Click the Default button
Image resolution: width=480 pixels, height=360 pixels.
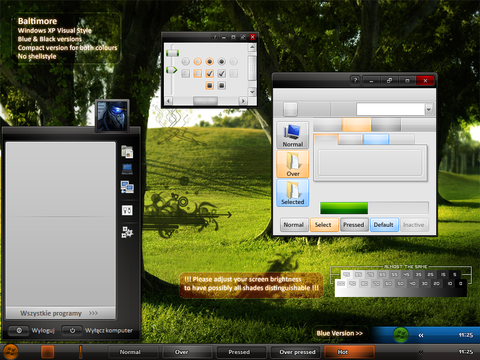384,225
